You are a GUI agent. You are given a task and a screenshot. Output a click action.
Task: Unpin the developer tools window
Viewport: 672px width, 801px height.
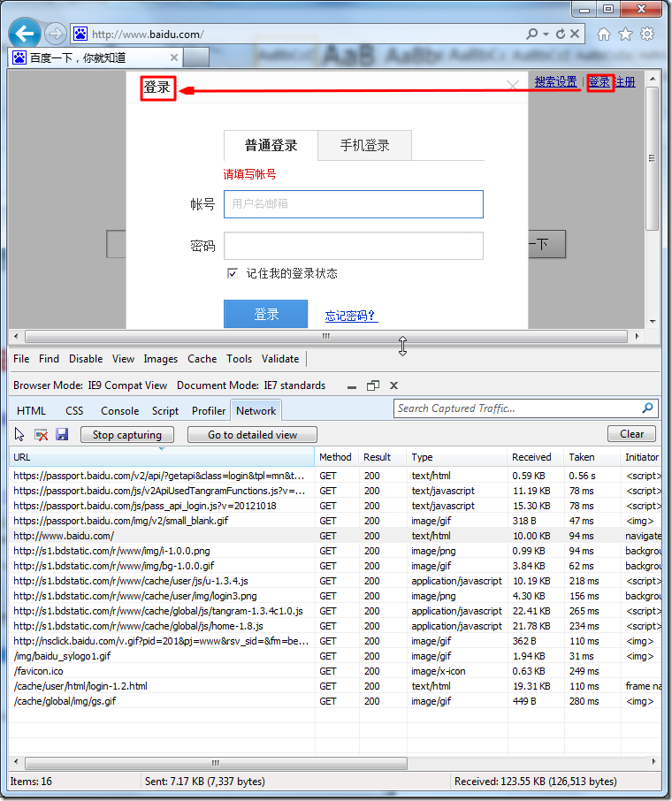[x=373, y=385]
